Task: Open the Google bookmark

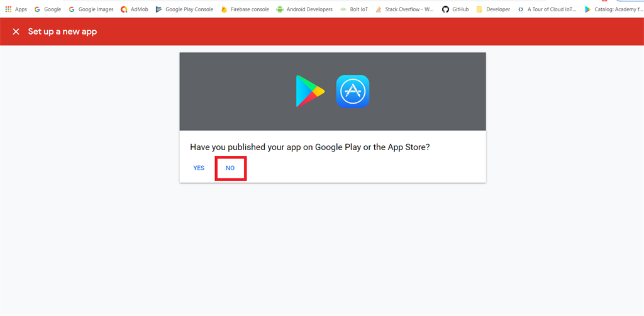Action: (48, 9)
